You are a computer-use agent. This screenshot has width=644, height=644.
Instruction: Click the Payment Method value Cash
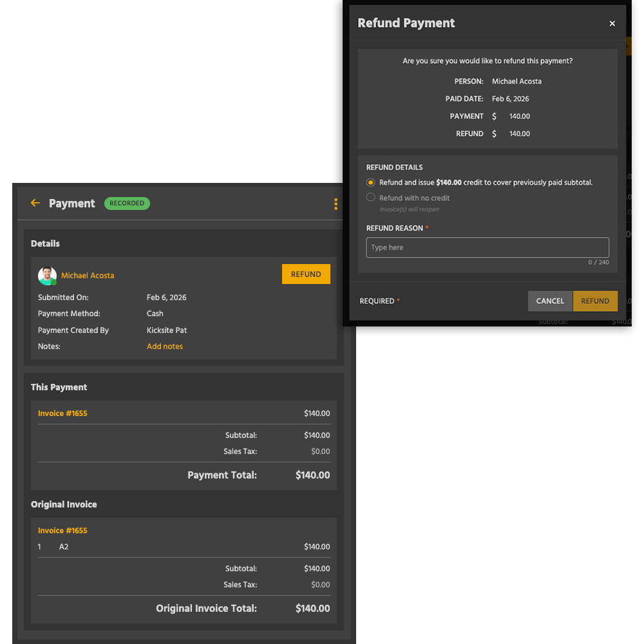155,314
